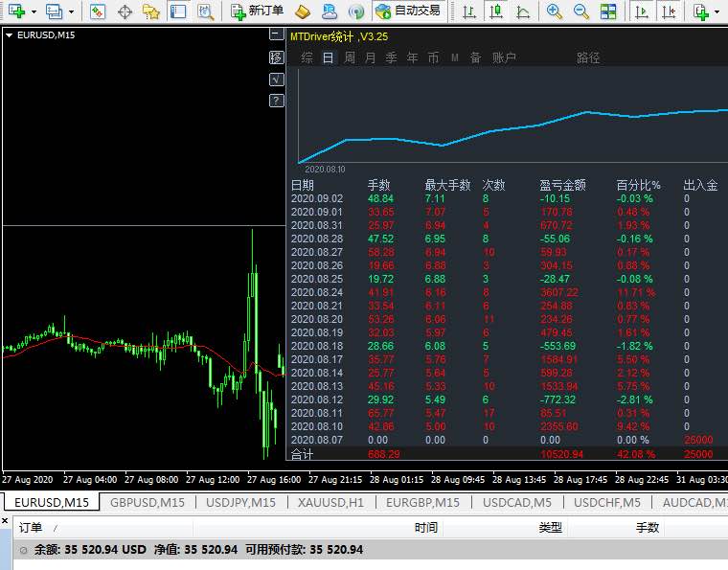Screen dimensions: 728x570
Task: Select the 周 weekly statistics tab
Action: click(349, 57)
